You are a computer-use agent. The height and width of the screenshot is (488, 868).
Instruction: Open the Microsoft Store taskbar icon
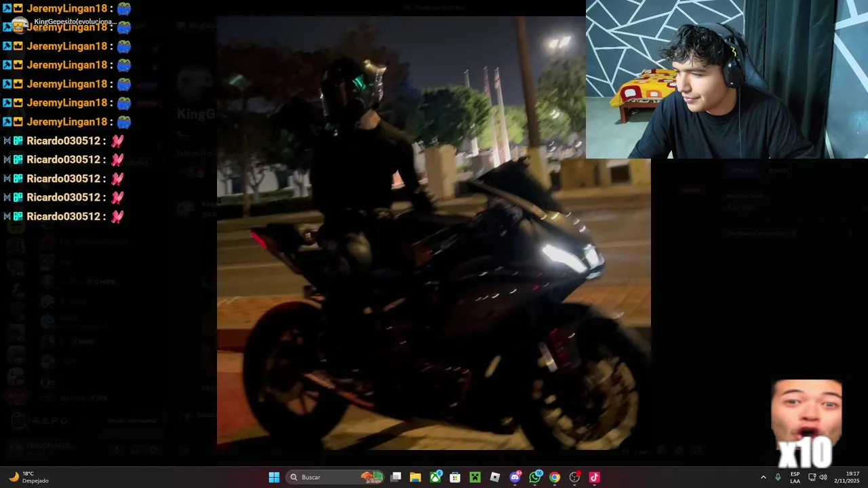tap(455, 477)
